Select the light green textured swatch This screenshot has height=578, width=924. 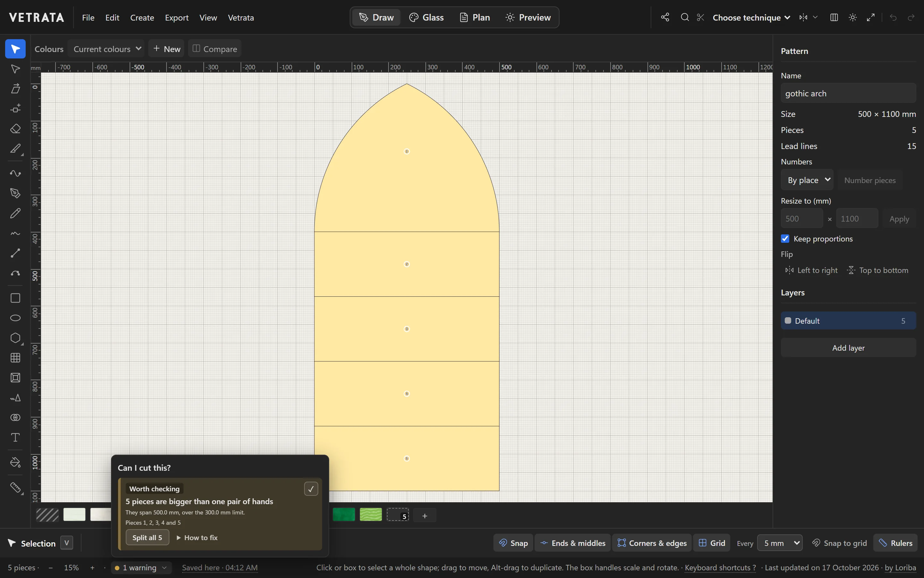click(x=371, y=514)
